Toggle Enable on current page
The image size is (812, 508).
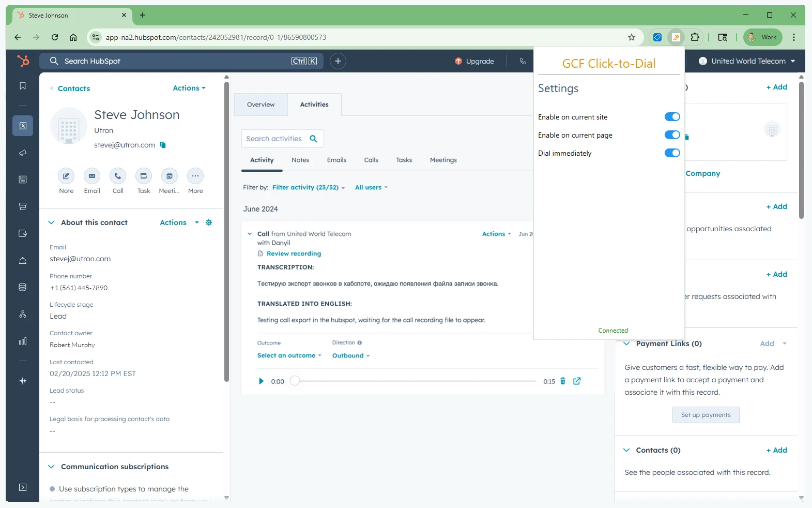(x=672, y=135)
